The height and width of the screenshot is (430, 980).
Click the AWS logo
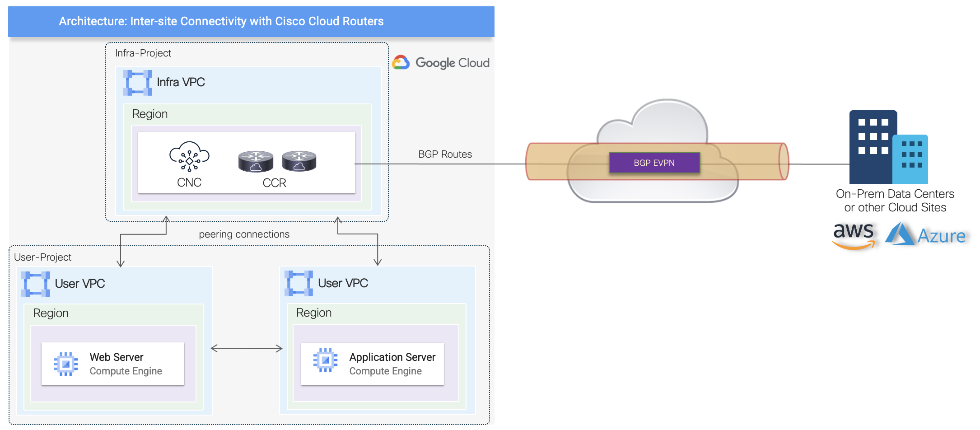tap(853, 235)
